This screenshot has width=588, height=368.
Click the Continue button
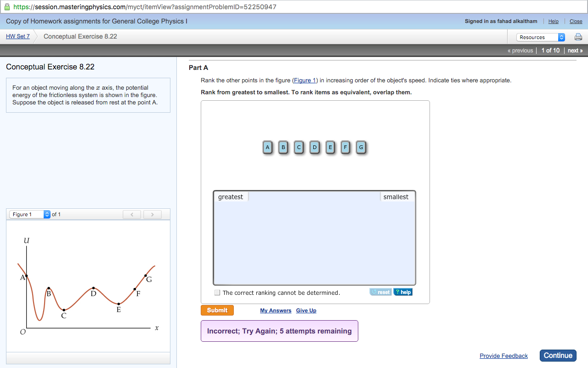pyautogui.click(x=558, y=355)
